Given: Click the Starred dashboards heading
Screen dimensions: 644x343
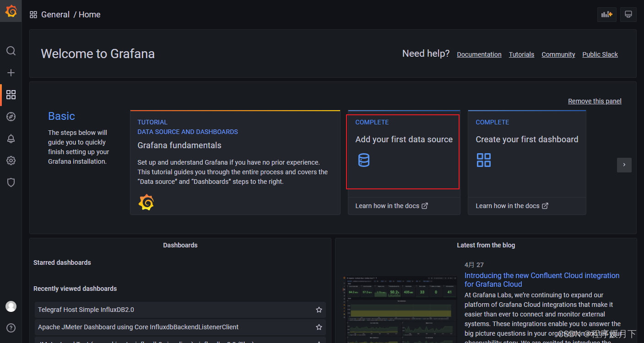Looking at the screenshot, I should (x=62, y=263).
